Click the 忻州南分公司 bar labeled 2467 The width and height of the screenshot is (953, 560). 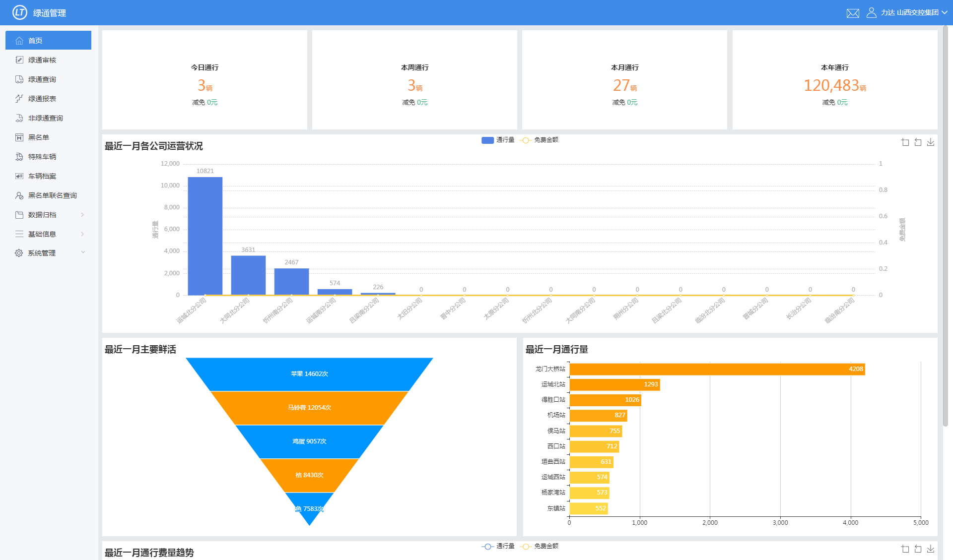291,282
